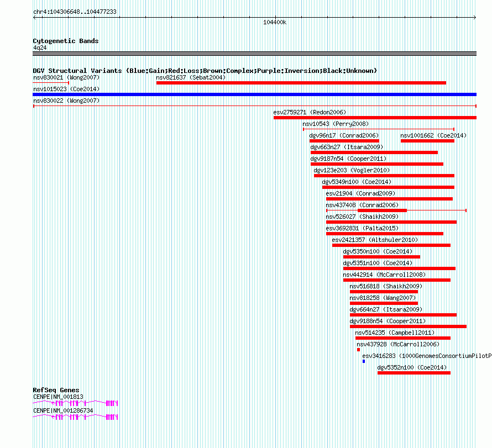The image size is (492, 448).
Task: Click the small red nsv437928 marker
Action: coord(358,350)
